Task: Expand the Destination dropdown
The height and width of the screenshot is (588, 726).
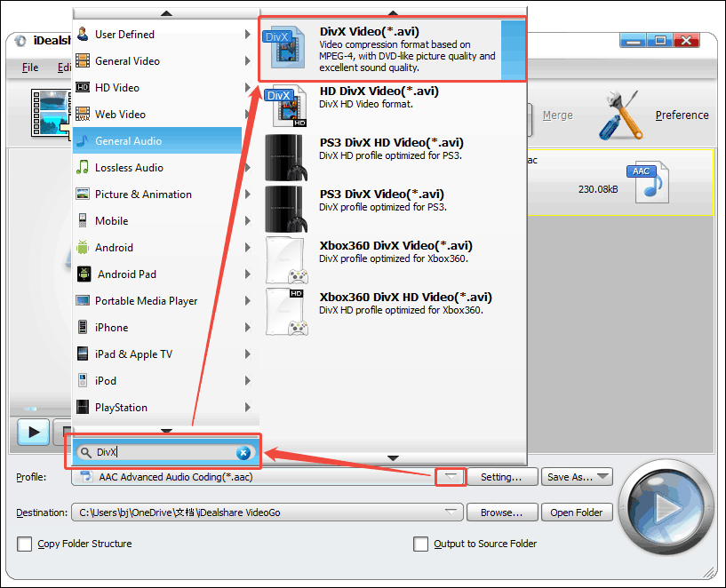Action: pyautogui.click(x=452, y=513)
